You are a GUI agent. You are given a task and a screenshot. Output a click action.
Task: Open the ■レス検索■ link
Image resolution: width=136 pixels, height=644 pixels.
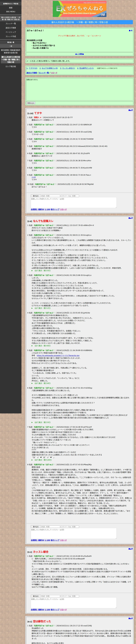79,54
